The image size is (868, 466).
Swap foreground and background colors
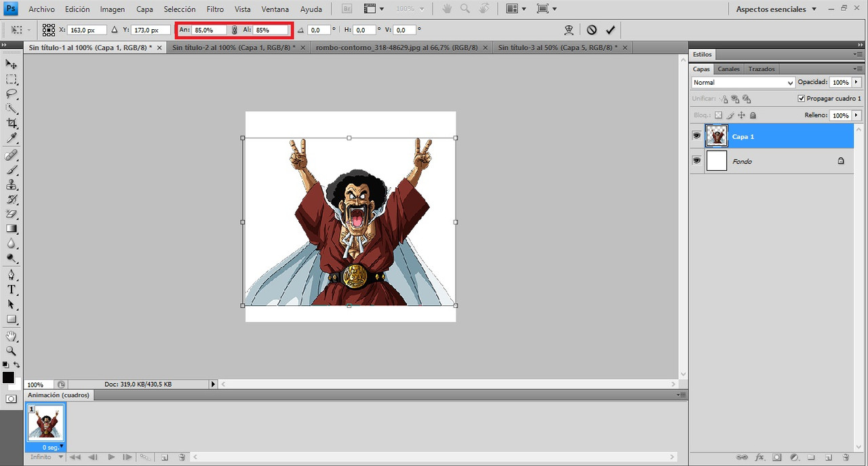pyautogui.click(x=17, y=365)
